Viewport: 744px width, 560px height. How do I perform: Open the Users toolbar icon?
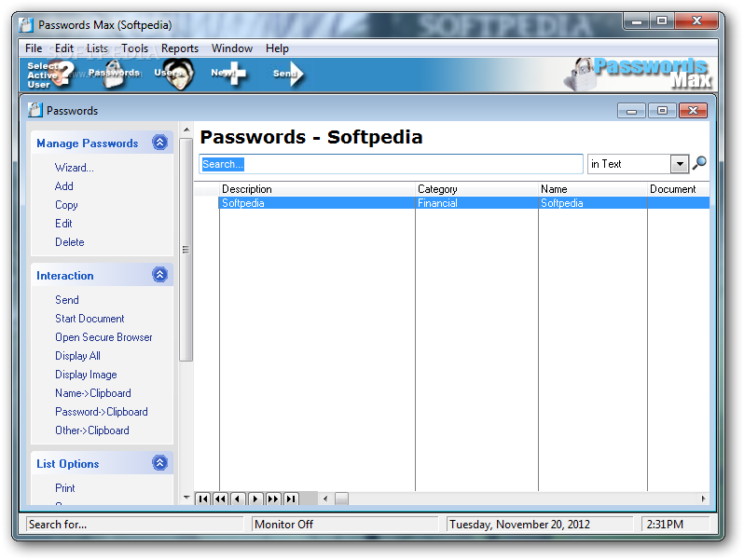tap(173, 74)
